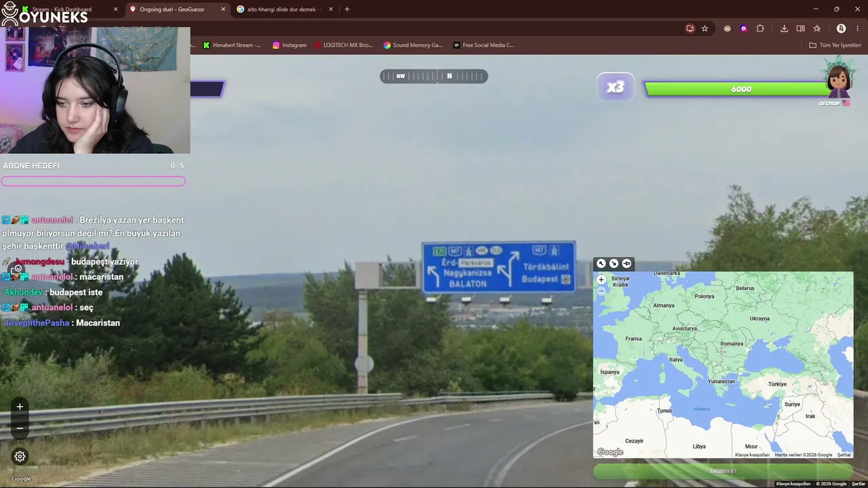868x488 pixels.
Task: Click Ukrayna on the guess map
Action: tap(759, 319)
